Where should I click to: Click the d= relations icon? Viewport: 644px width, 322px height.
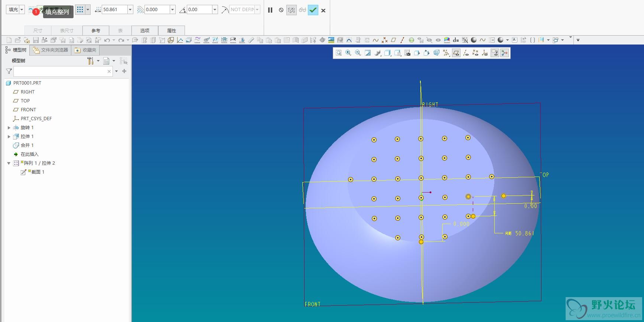click(x=456, y=40)
